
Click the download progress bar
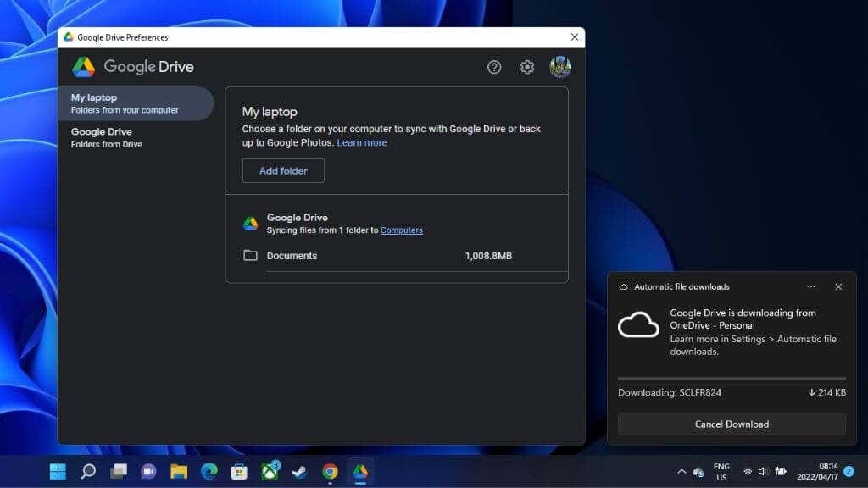pyautogui.click(x=732, y=379)
